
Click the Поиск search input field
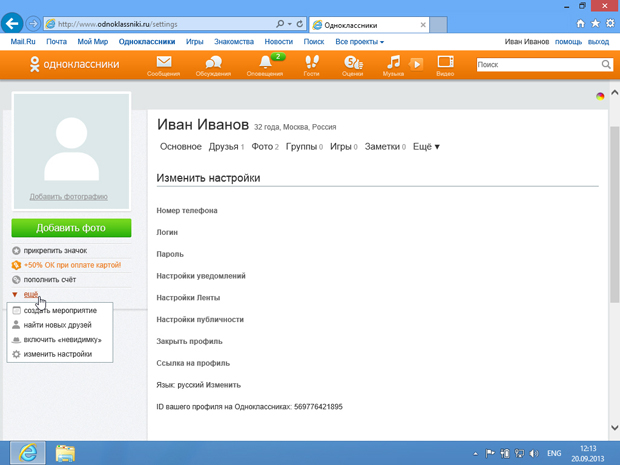pos(539,64)
